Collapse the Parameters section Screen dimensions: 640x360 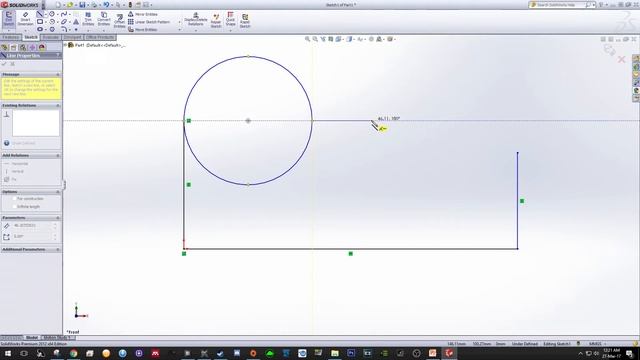click(58, 218)
